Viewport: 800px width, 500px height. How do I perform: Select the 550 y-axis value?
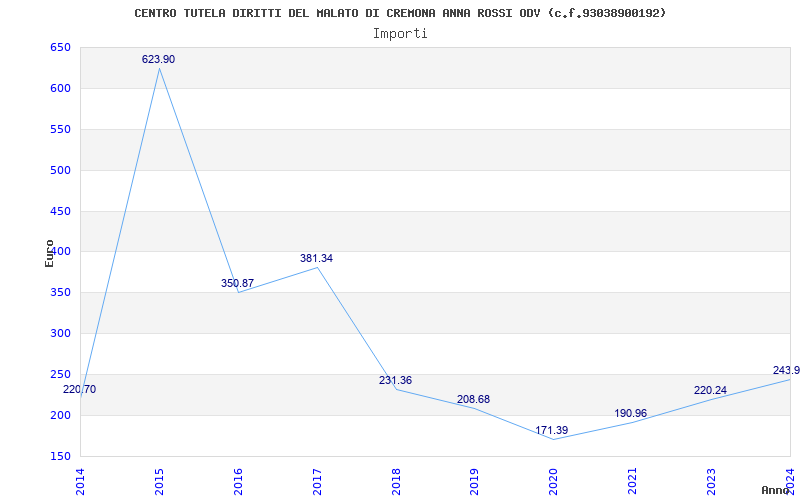[60, 130]
